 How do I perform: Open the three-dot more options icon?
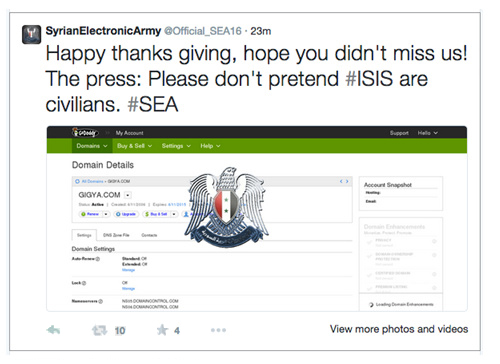(x=218, y=330)
